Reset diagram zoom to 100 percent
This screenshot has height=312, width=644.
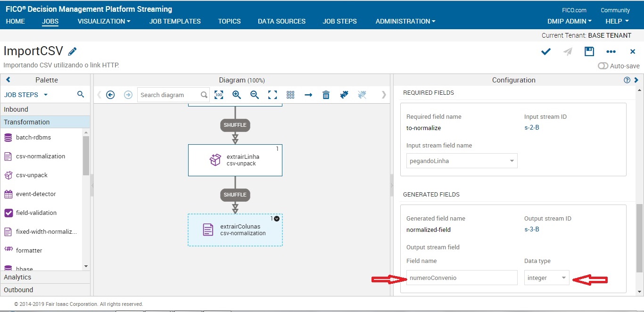tap(218, 95)
